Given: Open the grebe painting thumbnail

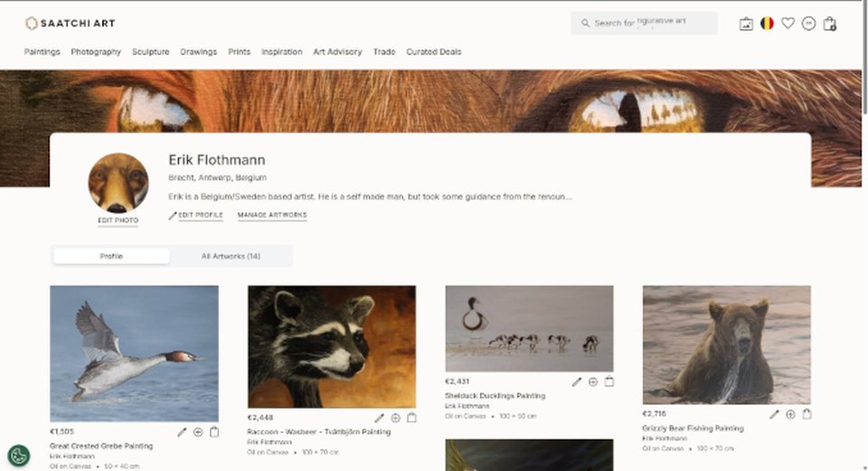Looking at the screenshot, I should (x=134, y=353).
